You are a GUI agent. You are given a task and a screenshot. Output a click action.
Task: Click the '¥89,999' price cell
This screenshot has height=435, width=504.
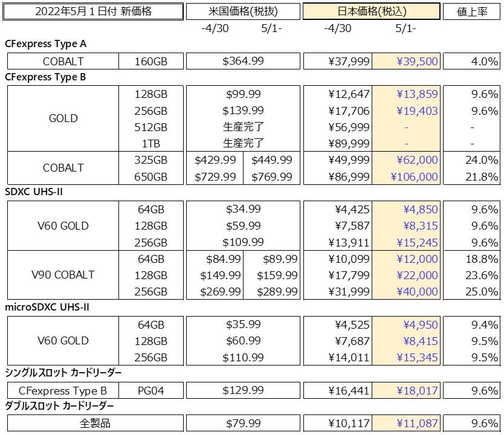(x=349, y=144)
